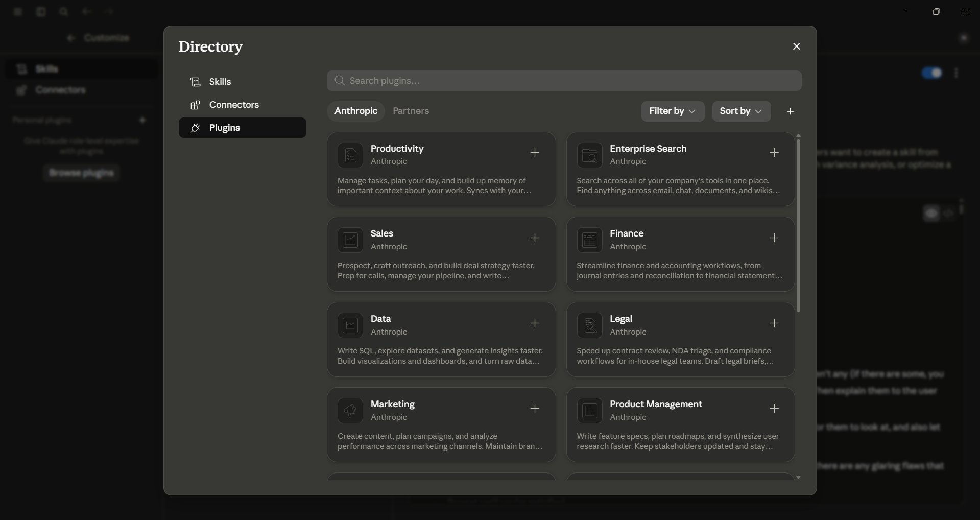Click the Connectors icon in Directory sidebar
Screen dimensions: 980x520
tap(195, 105)
